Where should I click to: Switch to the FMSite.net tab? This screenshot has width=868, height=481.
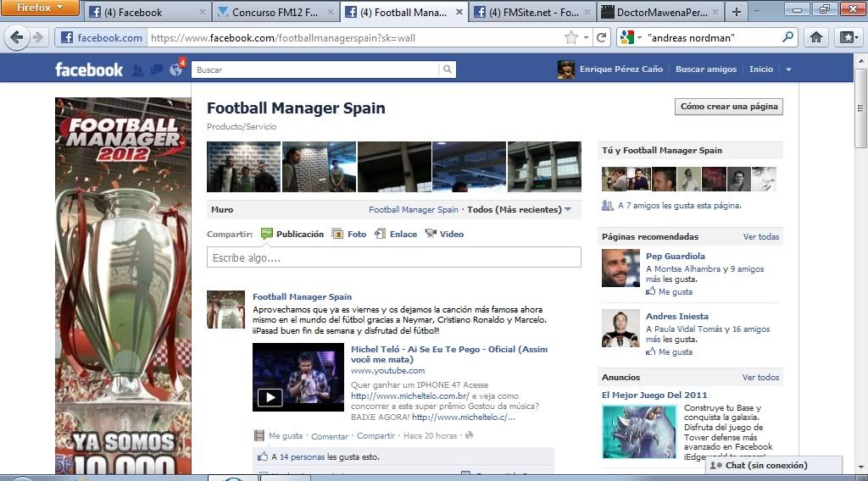coord(532,12)
